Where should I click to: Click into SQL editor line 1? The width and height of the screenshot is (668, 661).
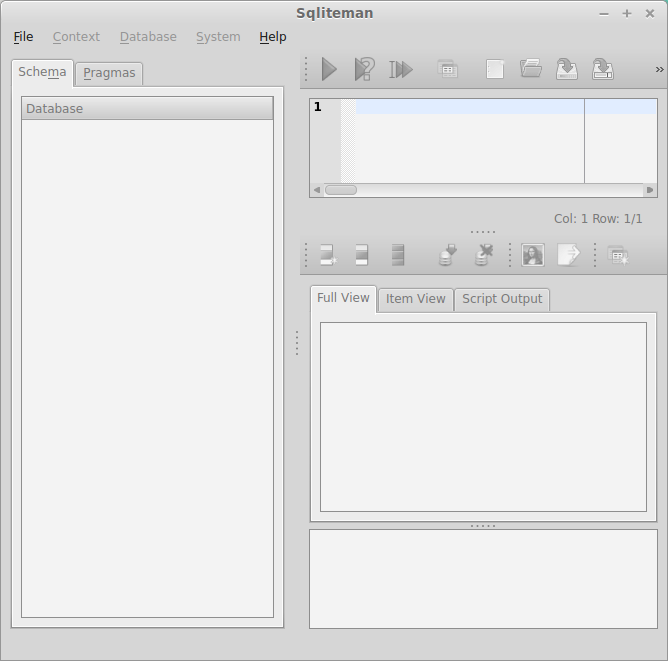coord(470,107)
